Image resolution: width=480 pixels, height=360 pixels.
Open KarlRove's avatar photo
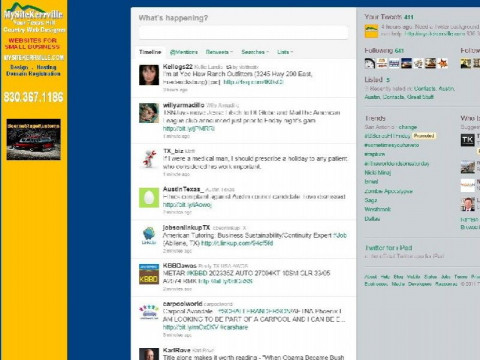(149, 354)
